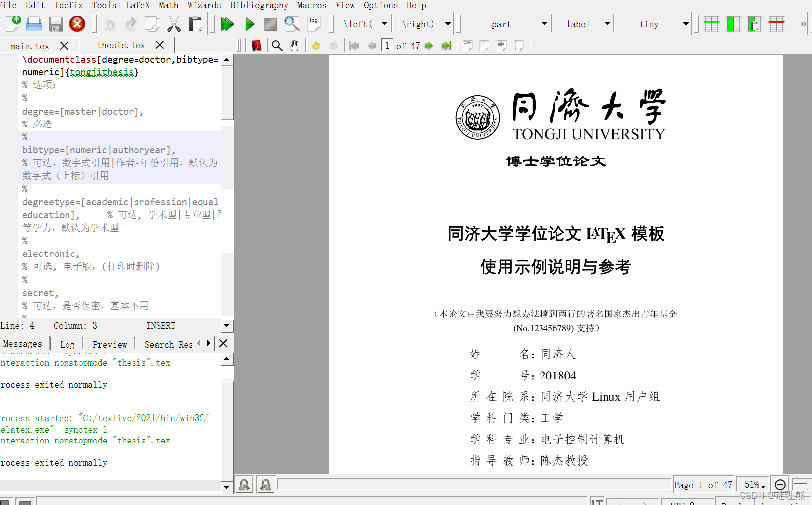Viewport: 812px width, 505px height.
Task: Open the Idefix menu
Action: tap(68, 5)
